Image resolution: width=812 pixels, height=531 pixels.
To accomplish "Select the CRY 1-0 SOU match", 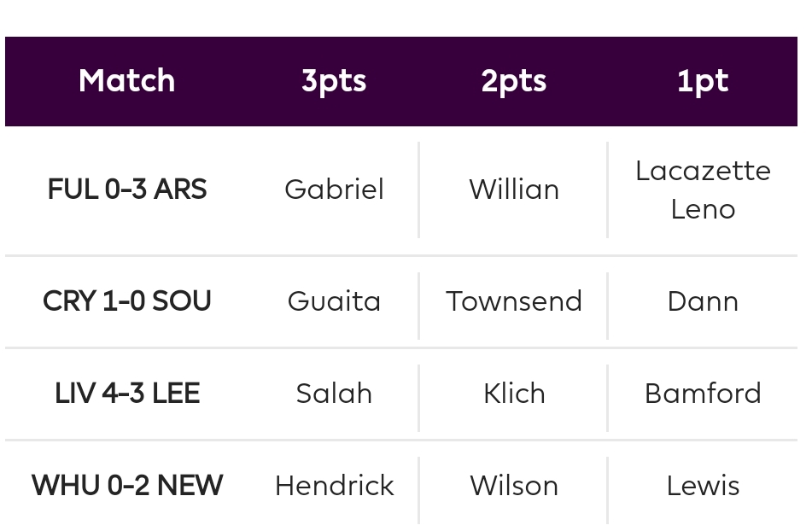I will tap(127, 301).
